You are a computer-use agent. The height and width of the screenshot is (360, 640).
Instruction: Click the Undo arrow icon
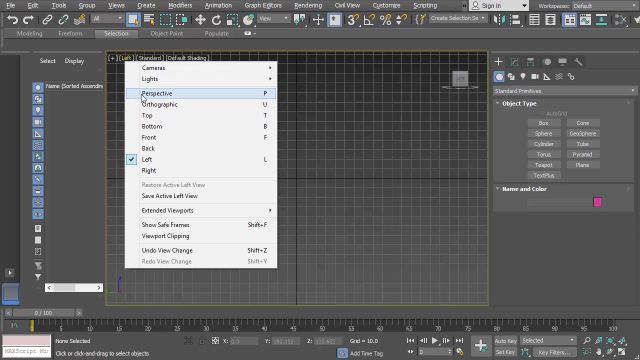(12, 19)
